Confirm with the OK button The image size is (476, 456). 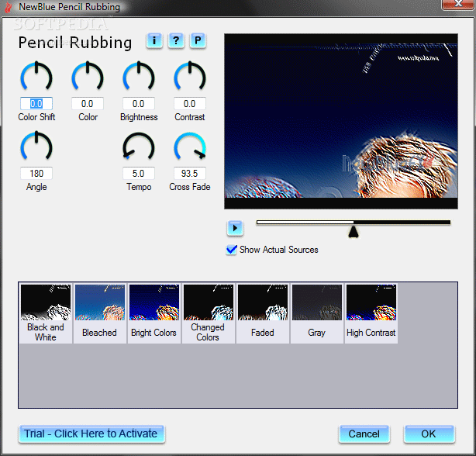(x=429, y=434)
